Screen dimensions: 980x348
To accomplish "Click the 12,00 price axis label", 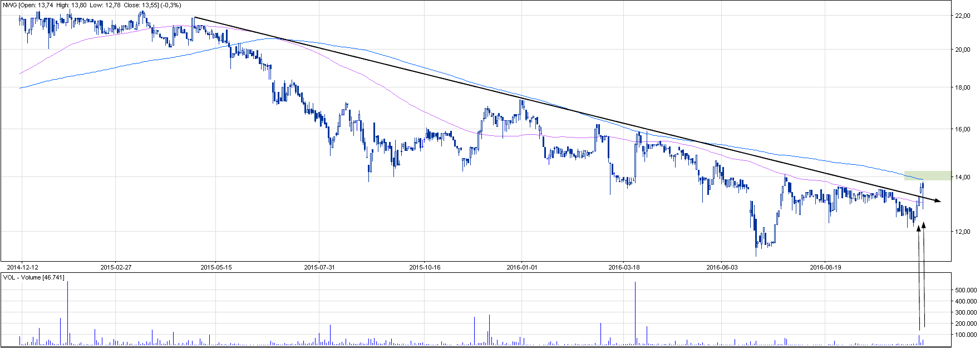I will [963, 232].
